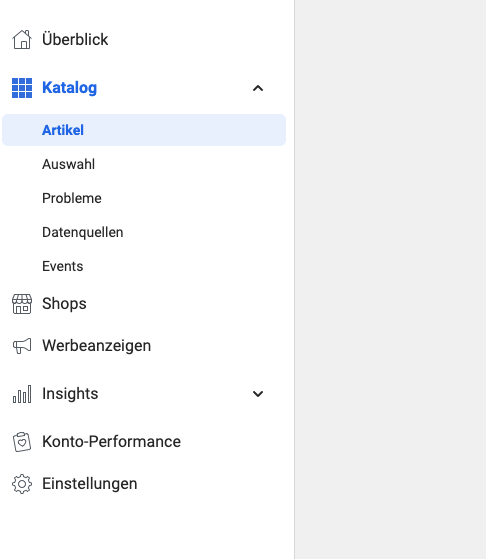Select Events under Katalog

tap(62, 266)
